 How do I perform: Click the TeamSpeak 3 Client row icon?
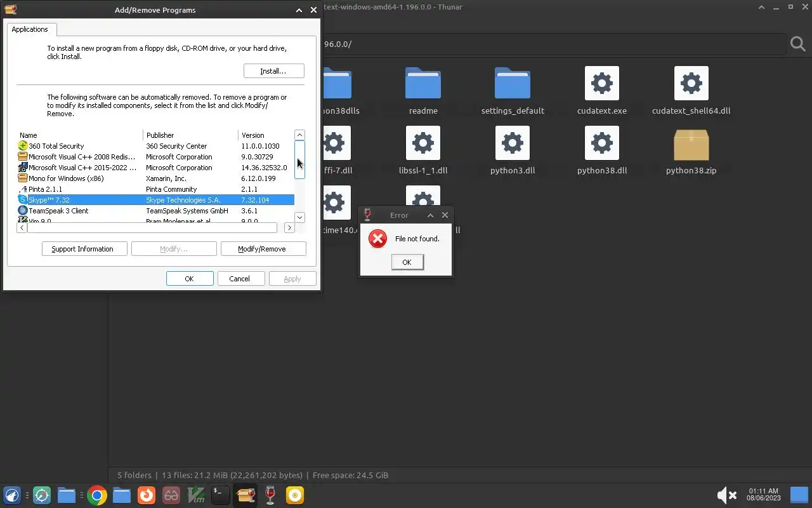tap(23, 211)
